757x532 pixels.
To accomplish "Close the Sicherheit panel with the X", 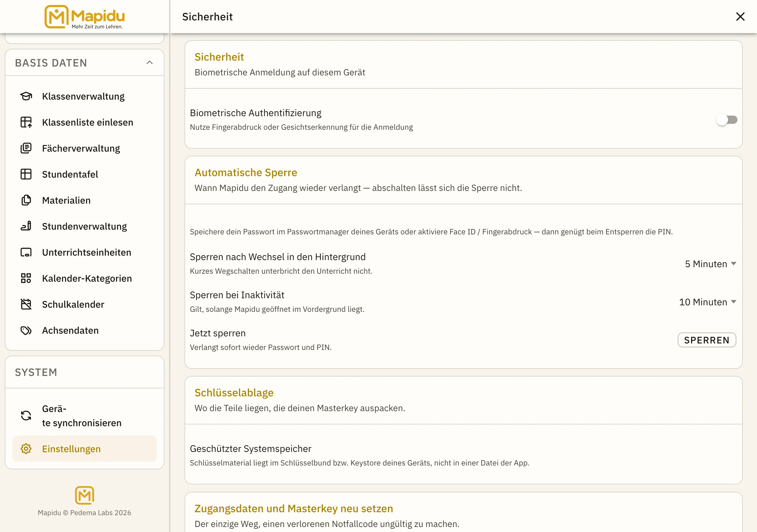I will coord(740,17).
